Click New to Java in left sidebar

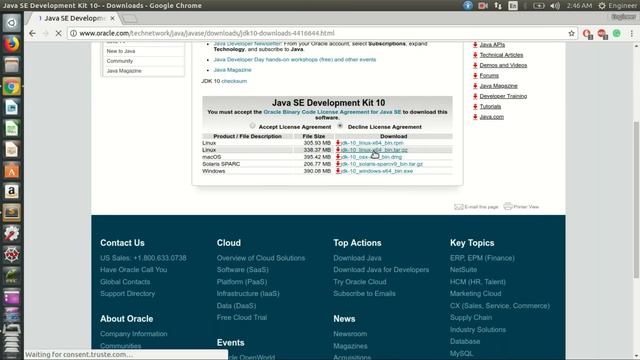pos(121,51)
